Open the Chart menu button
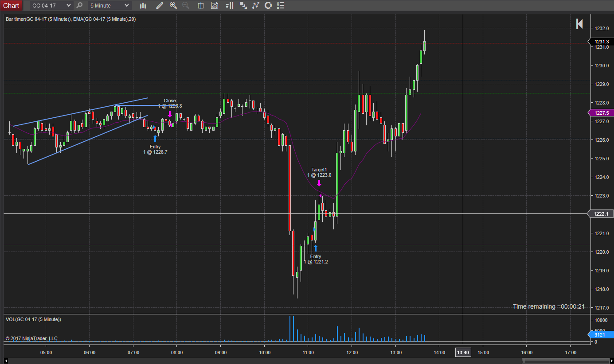The width and height of the screenshot is (614, 364). [11, 5]
